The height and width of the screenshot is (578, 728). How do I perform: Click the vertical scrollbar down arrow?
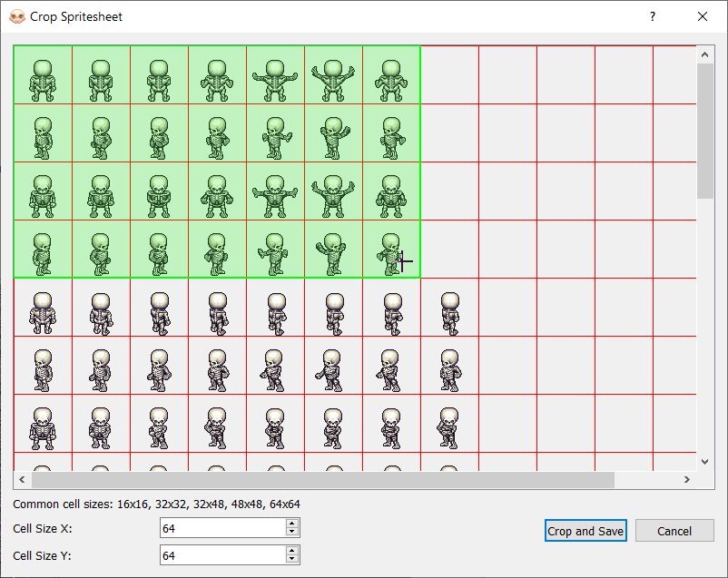pos(705,462)
